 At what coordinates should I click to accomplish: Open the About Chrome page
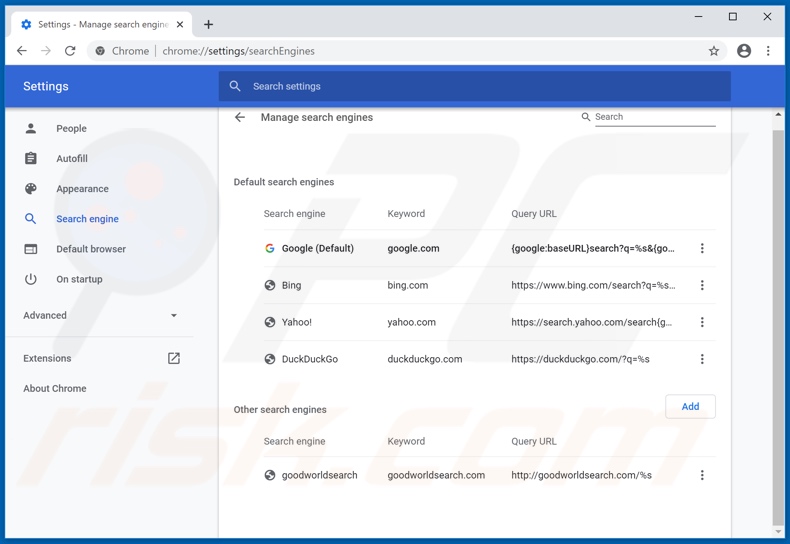point(55,388)
